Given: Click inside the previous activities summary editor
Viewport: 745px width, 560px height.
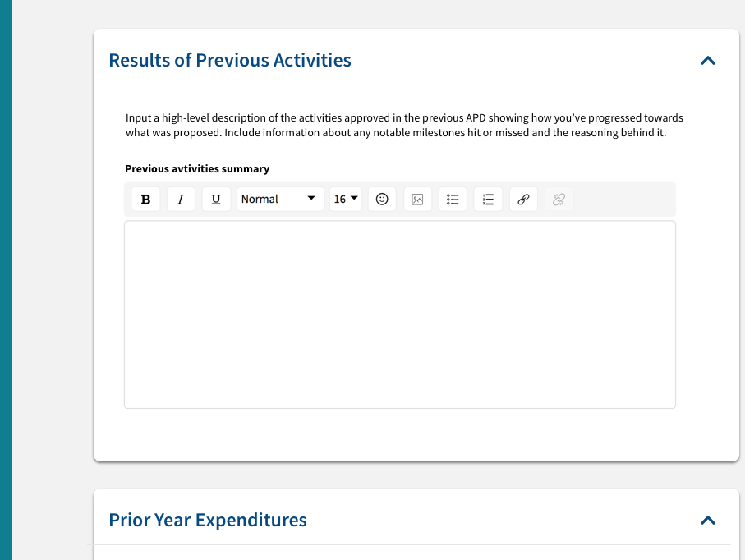Looking at the screenshot, I should [x=399, y=312].
